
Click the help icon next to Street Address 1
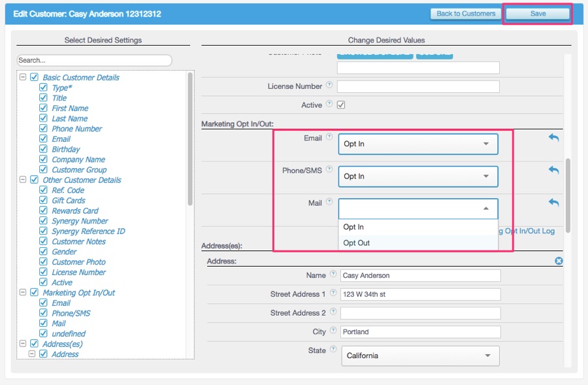[333, 293]
